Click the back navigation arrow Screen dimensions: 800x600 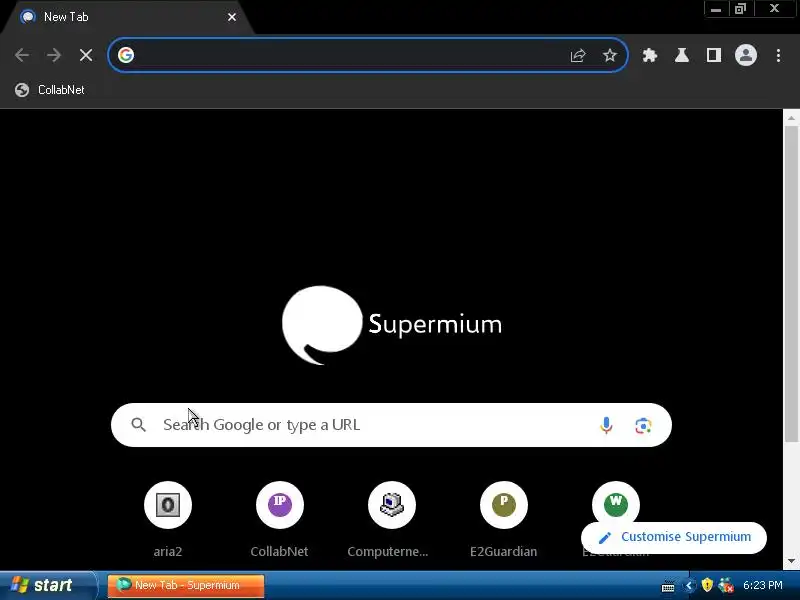22,55
